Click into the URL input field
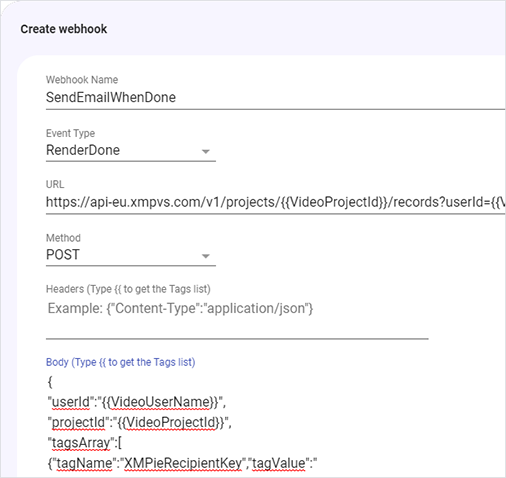The image size is (506, 478). [x=275, y=202]
